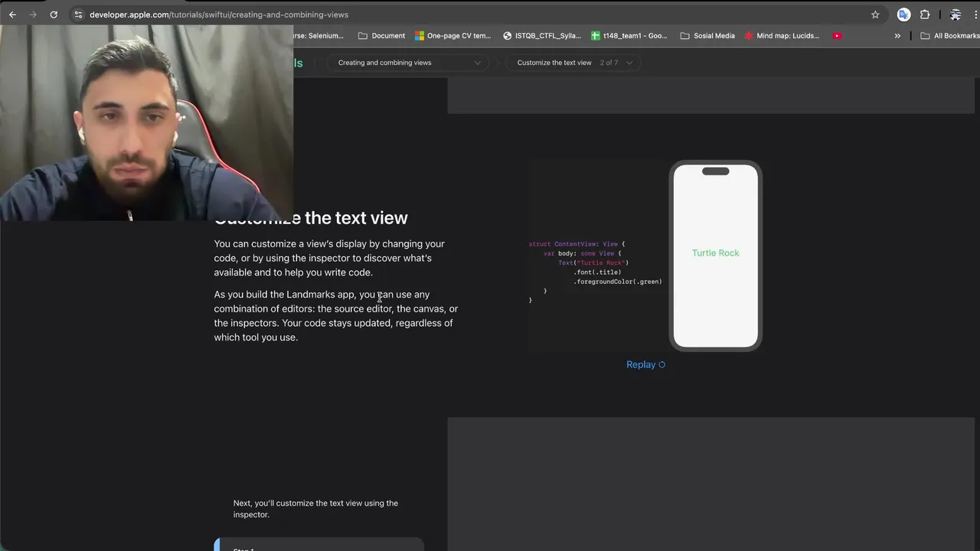Screen dimensions: 980x551
Task: Click the Replay link under the phone
Action: coord(645,364)
